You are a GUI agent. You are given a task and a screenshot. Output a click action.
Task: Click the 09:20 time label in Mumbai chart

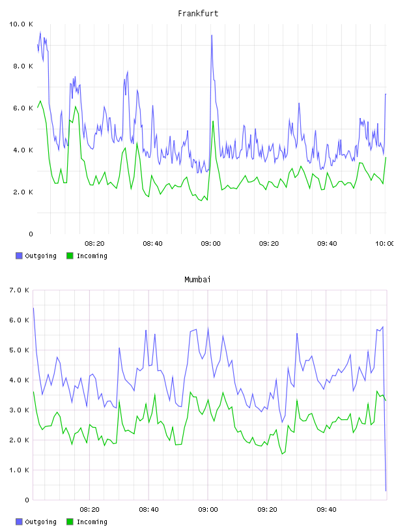click(x=267, y=510)
